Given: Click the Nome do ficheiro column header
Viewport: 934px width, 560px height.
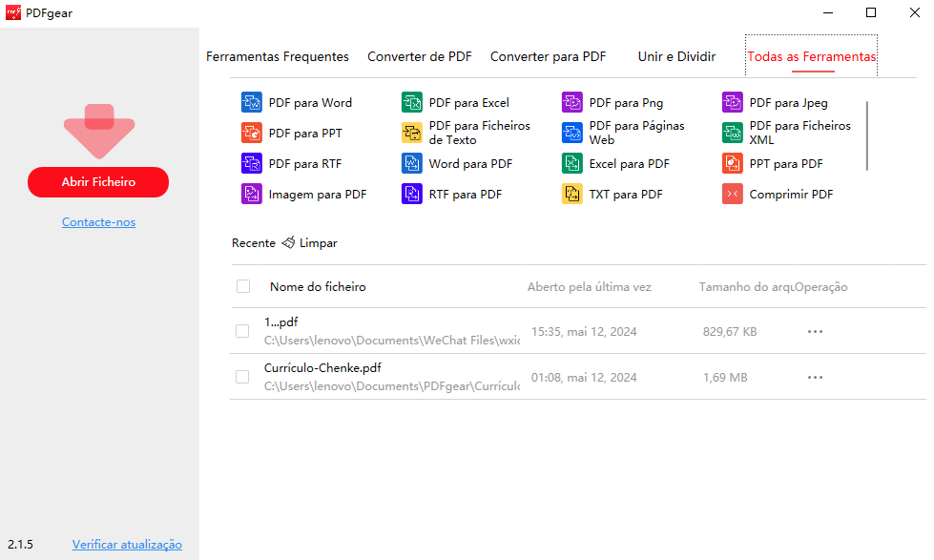Looking at the screenshot, I should click(x=318, y=286).
